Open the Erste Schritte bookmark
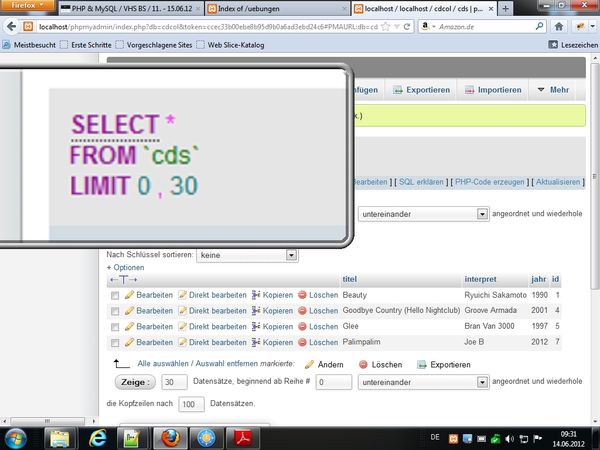This screenshot has height=450, width=600. (86, 45)
